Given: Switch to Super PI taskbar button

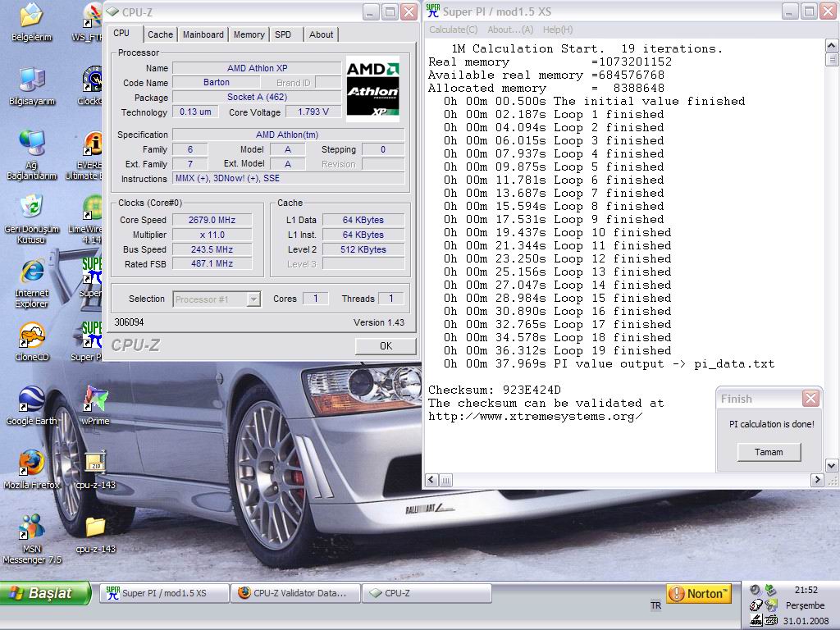Looking at the screenshot, I should tap(164, 593).
